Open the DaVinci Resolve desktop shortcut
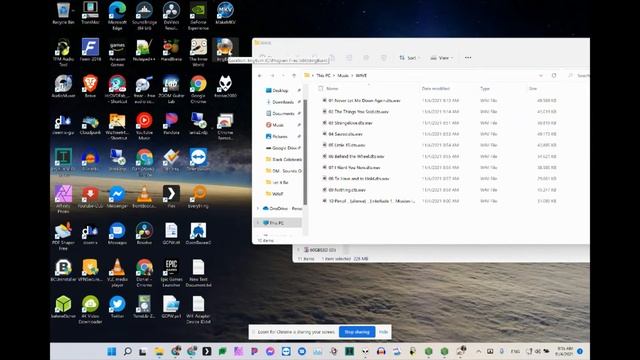640x360 pixels. [171, 16]
